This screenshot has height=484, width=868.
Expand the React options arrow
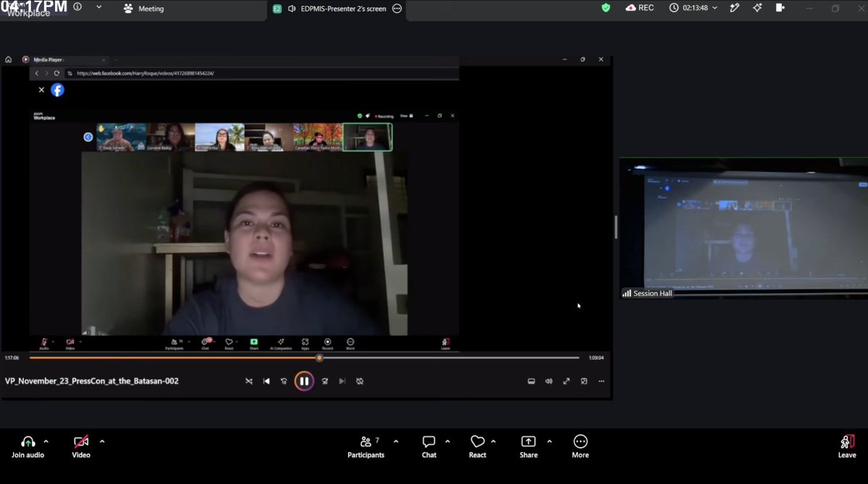coord(493,441)
